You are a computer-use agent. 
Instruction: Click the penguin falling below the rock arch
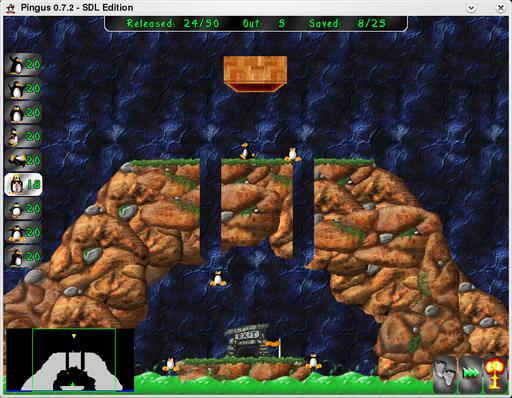click(x=218, y=279)
